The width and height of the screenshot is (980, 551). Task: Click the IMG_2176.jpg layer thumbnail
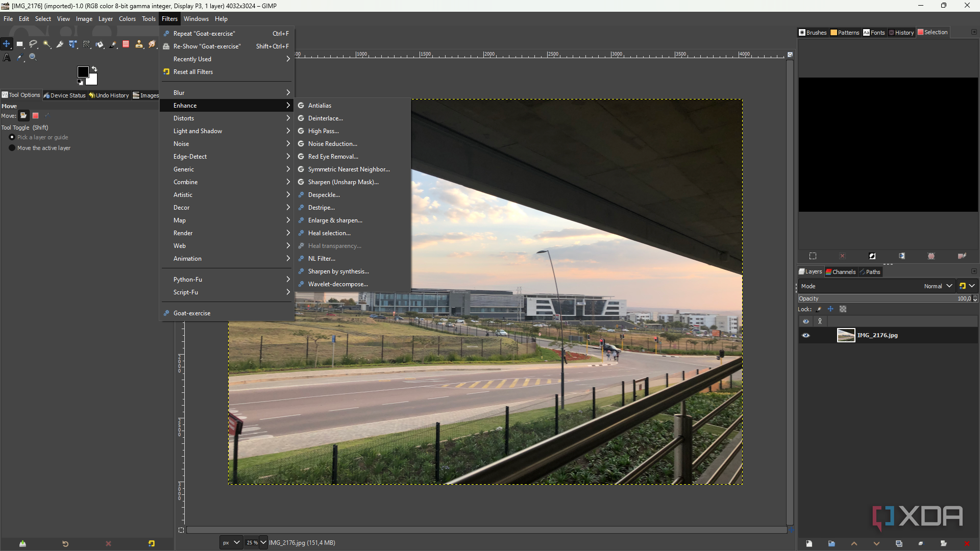(x=846, y=335)
